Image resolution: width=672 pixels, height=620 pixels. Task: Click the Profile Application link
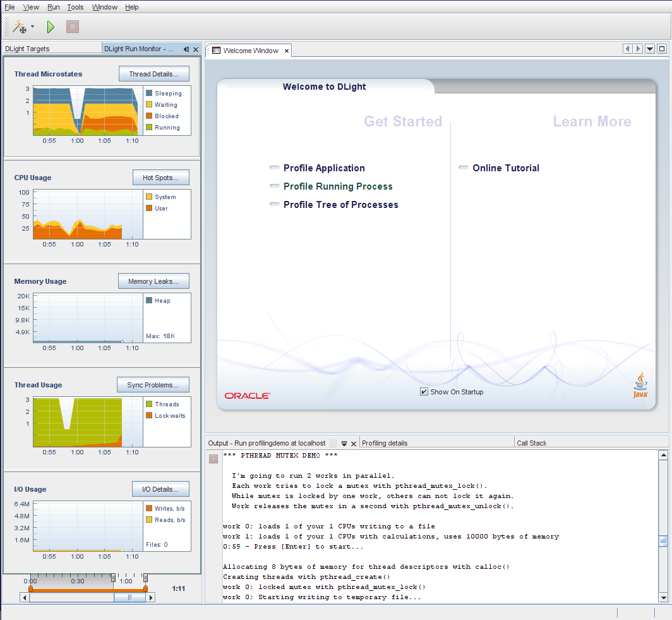point(324,168)
